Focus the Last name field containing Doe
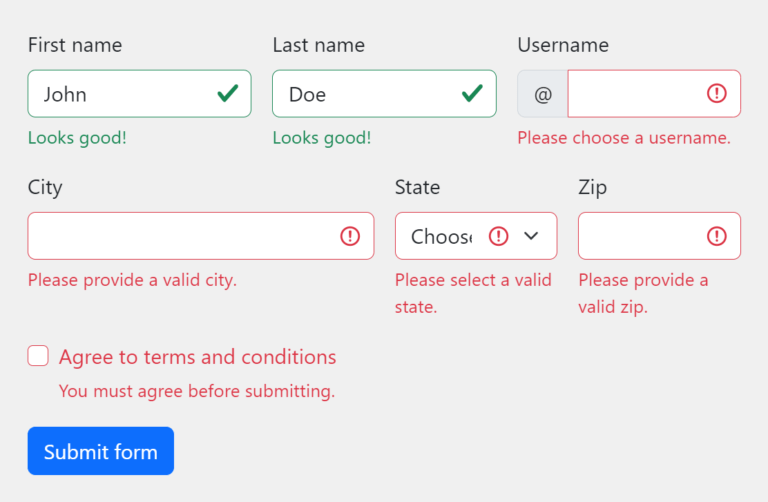The width and height of the screenshot is (768, 502). tap(384, 94)
